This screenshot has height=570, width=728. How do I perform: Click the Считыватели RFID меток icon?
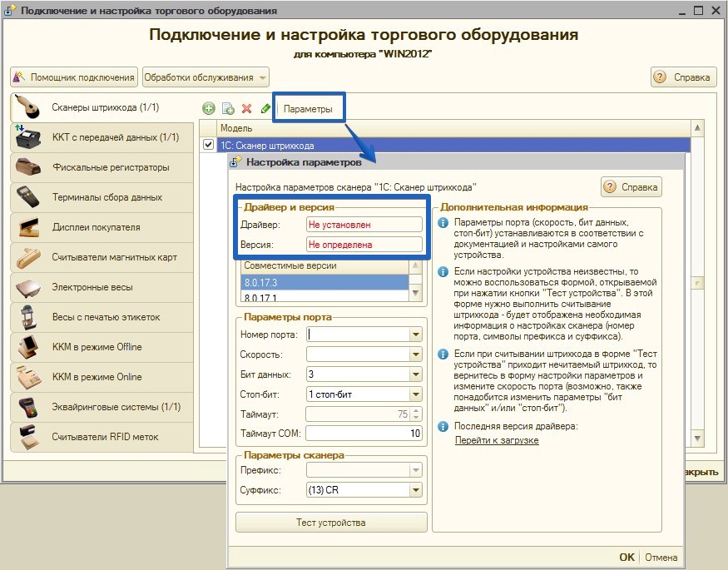29,437
